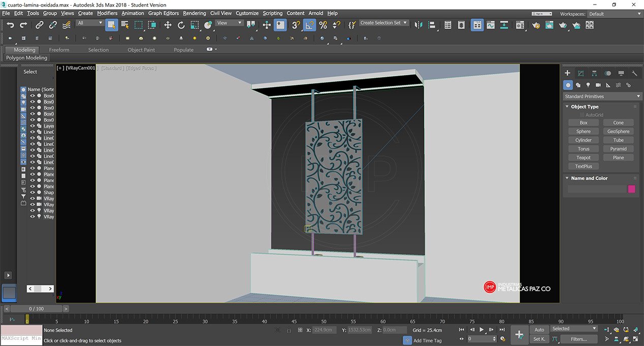Create a Teapot primitive
This screenshot has width=644, height=346.
tap(584, 158)
